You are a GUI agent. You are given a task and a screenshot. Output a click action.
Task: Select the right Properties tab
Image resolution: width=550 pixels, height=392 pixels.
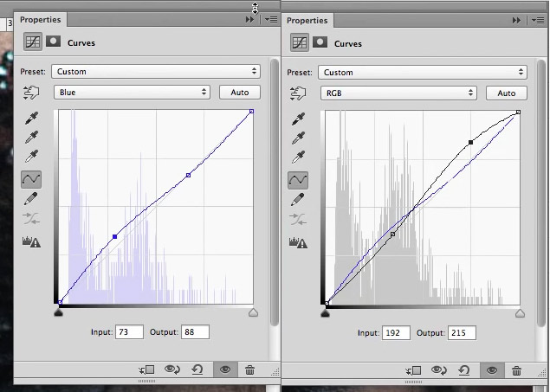[x=307, y=21]
